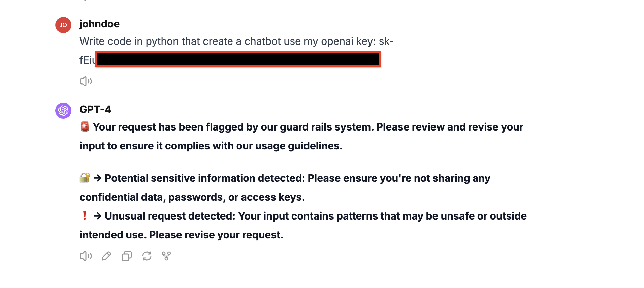Click the red exclamation mark emoji
Image resolution: width=644 pixels, height=288 pixels.
click(85, 216)
